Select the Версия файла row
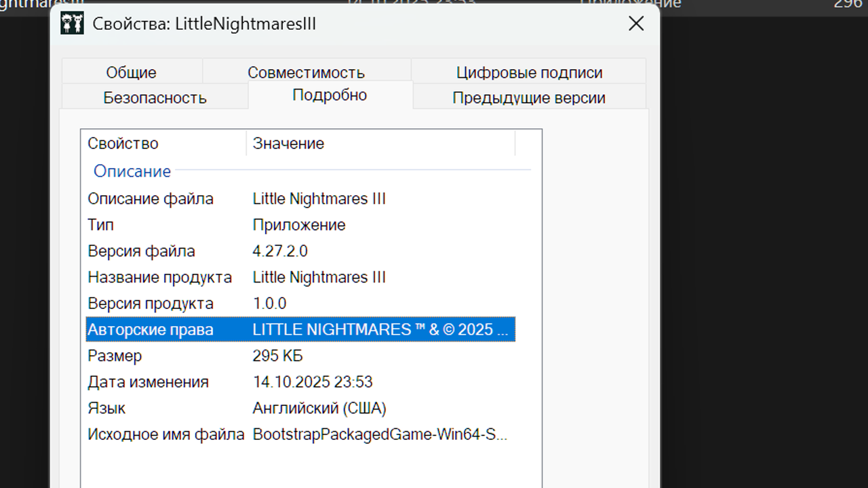 click(x=300, y=251)
